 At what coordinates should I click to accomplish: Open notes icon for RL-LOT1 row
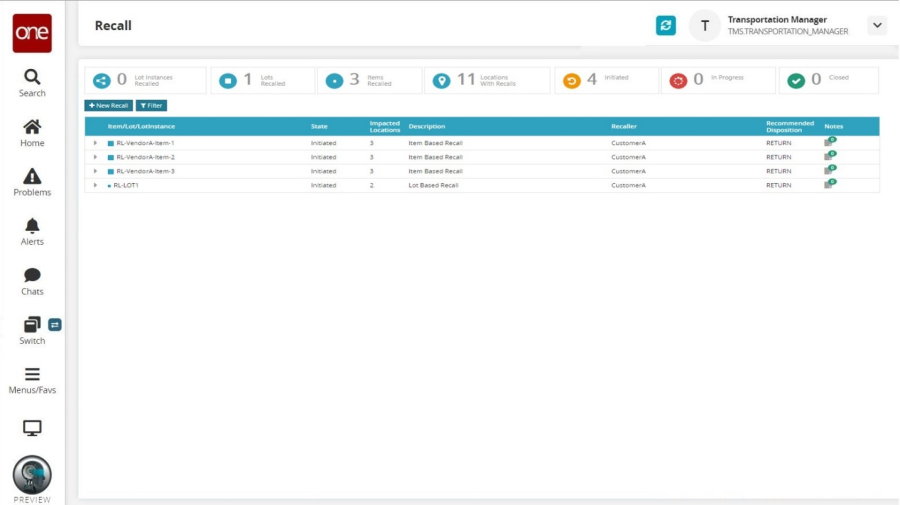pyautogui.click(x=829, y=184)
